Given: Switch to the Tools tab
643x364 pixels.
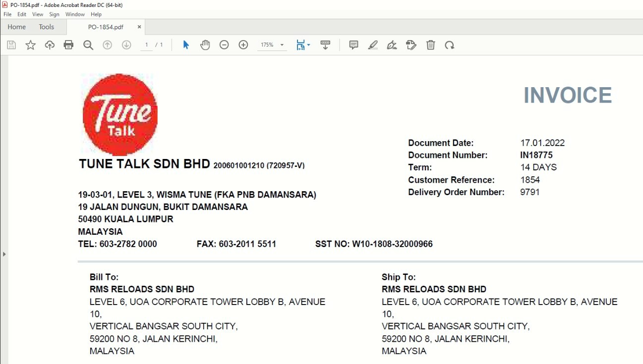Looking at the screenshot, I should [47, 27].
